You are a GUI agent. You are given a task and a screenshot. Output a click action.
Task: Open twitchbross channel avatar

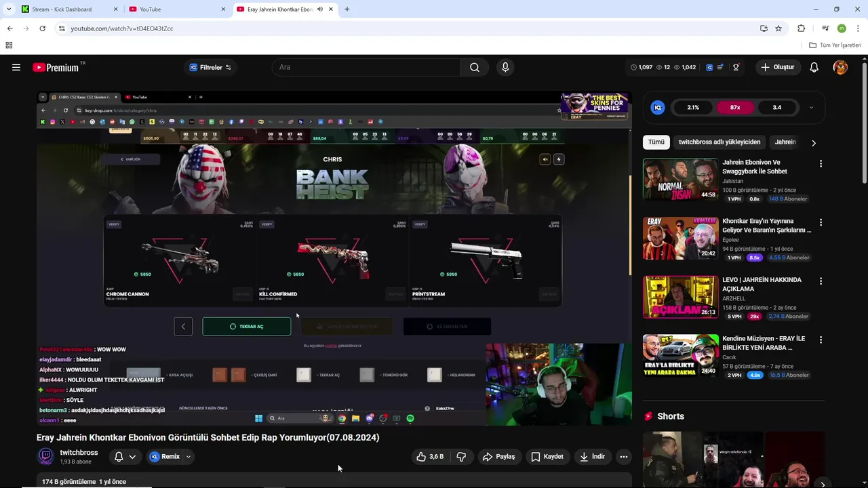pyautogui.click(x=46, y=456)
